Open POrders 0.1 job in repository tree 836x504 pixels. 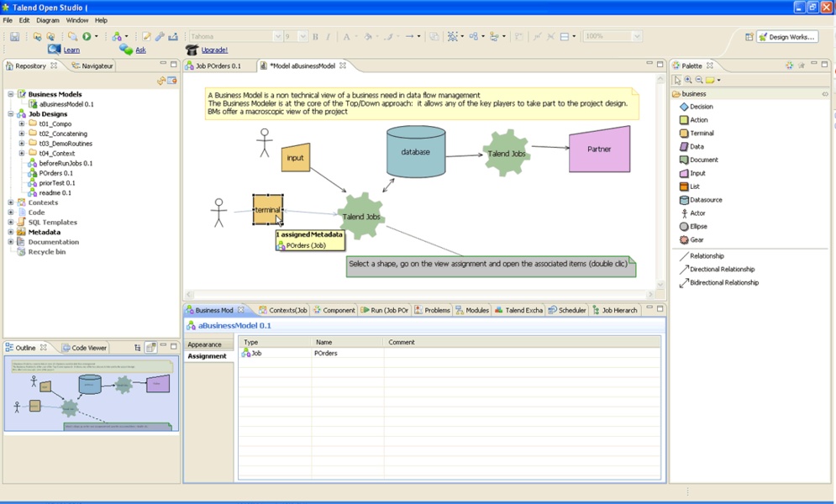point(55,173)
